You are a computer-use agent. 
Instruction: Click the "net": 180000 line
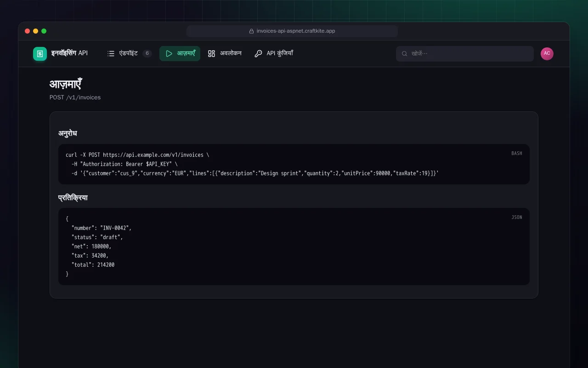click(x=91, y=247)
